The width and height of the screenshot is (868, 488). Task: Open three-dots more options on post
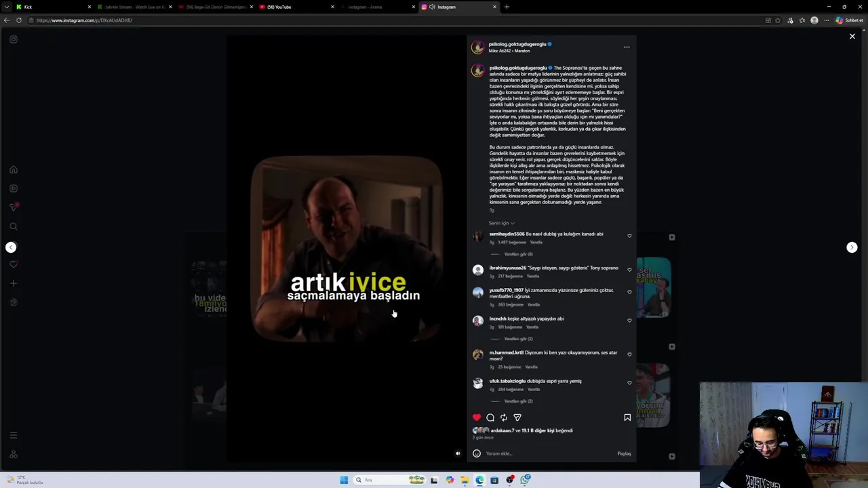coord(627,47)
